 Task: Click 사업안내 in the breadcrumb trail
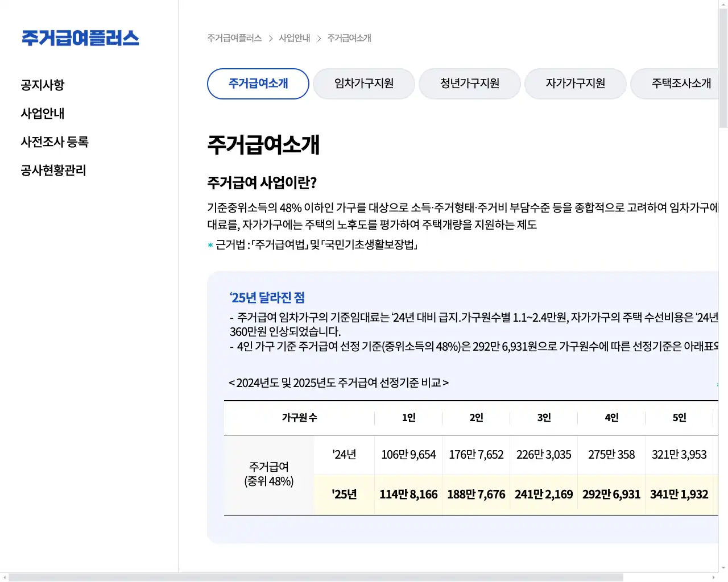coord(294,38)
